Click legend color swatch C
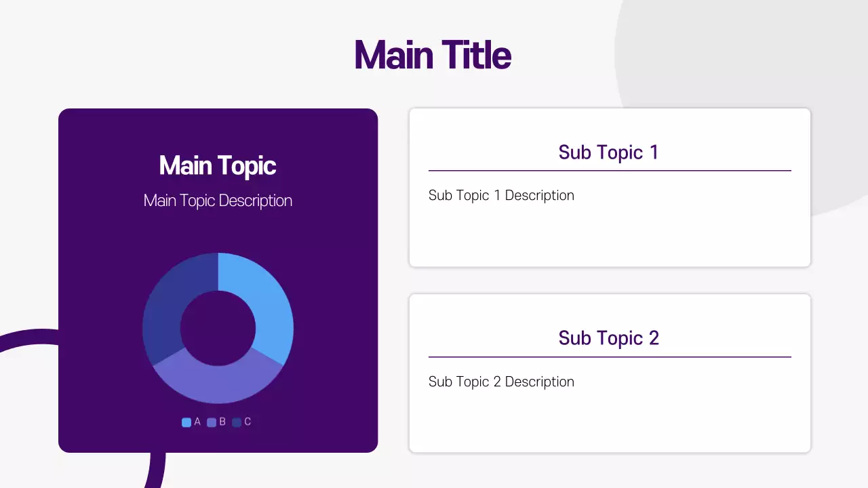 click(x=237, y=422)
